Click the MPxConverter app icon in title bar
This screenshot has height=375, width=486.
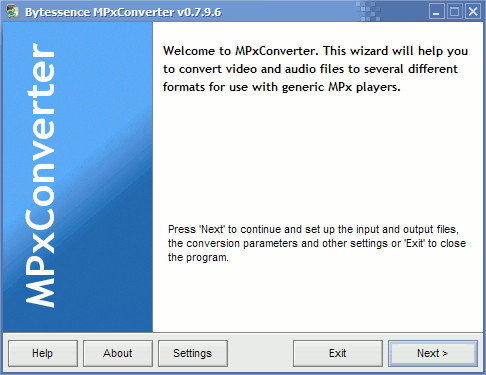tap(12, 12)
